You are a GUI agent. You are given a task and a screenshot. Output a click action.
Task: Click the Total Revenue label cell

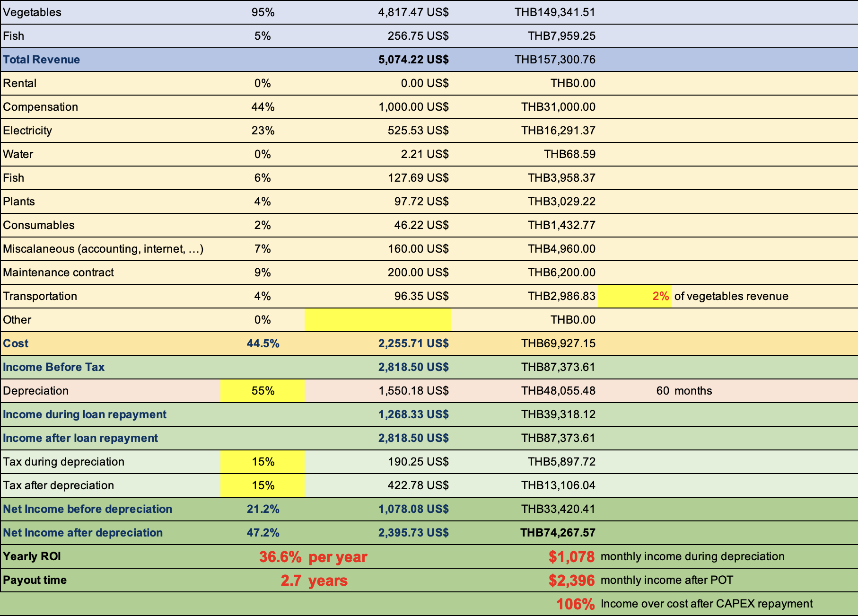[42, 60]
